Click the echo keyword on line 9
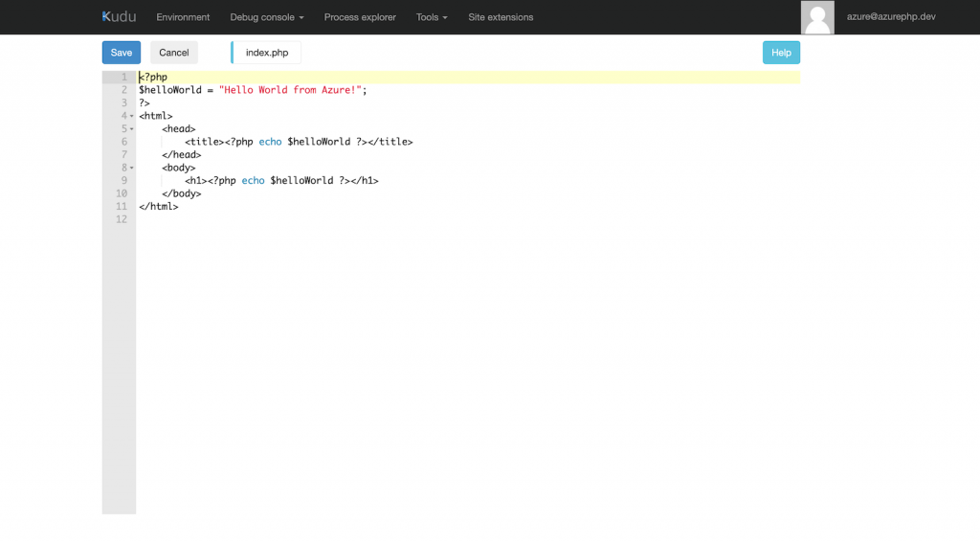This screenshot has width=980, height=542. click(x=253, y=181)
